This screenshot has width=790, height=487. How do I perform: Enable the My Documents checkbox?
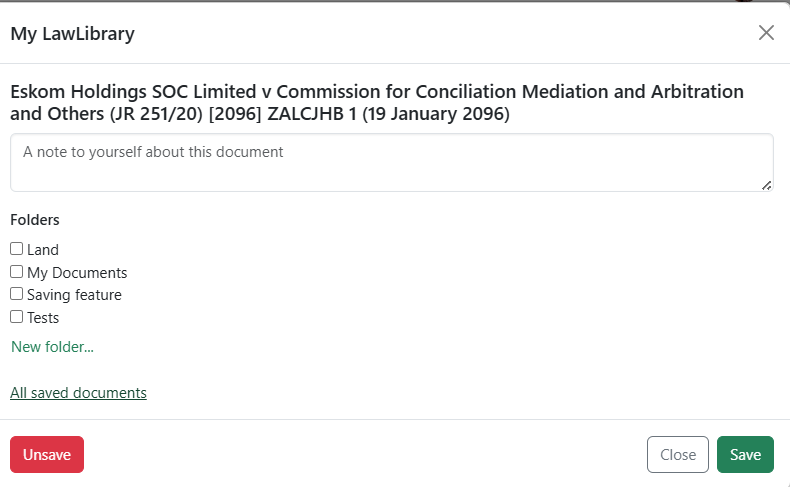coord(17,272)
